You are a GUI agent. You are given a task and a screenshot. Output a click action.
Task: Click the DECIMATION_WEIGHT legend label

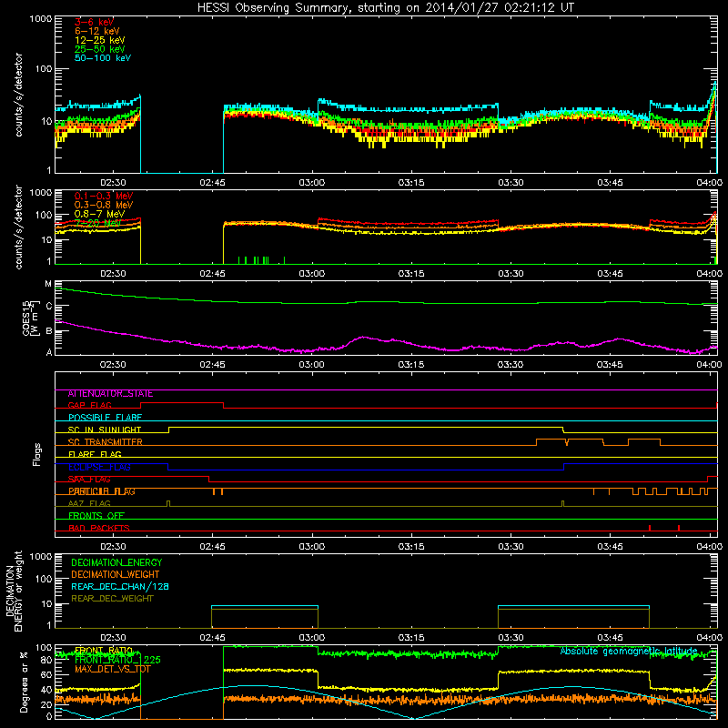[116, 575]
